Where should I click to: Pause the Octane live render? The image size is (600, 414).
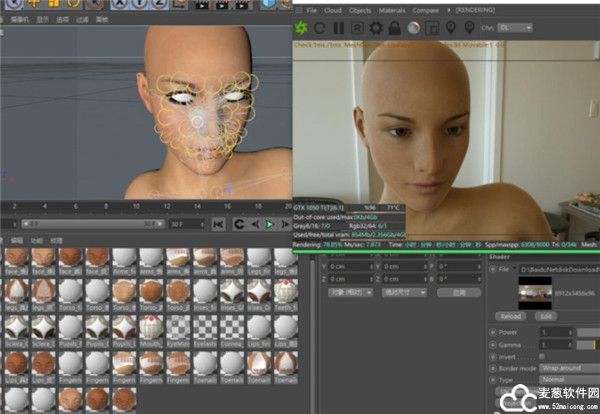338,27
